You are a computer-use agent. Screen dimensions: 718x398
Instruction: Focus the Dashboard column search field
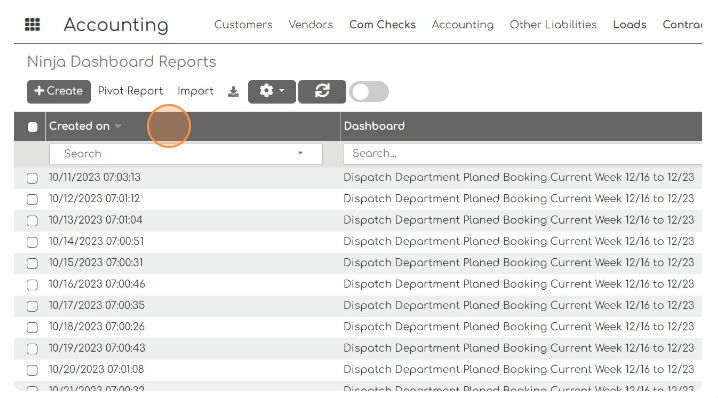(x=522, y=153)
